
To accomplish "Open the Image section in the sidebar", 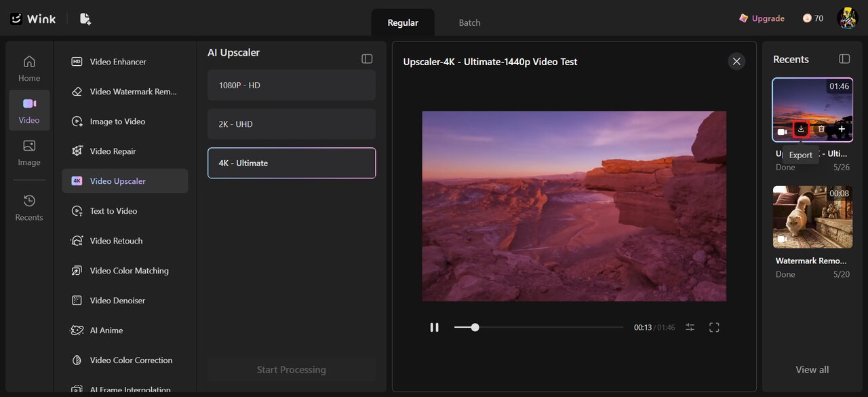I will click(x=29, y=153).
